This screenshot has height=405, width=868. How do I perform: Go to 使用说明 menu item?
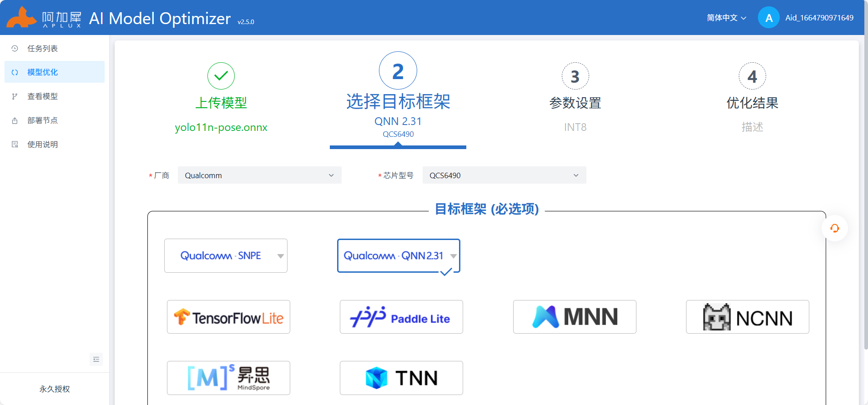tap(55, 144)
